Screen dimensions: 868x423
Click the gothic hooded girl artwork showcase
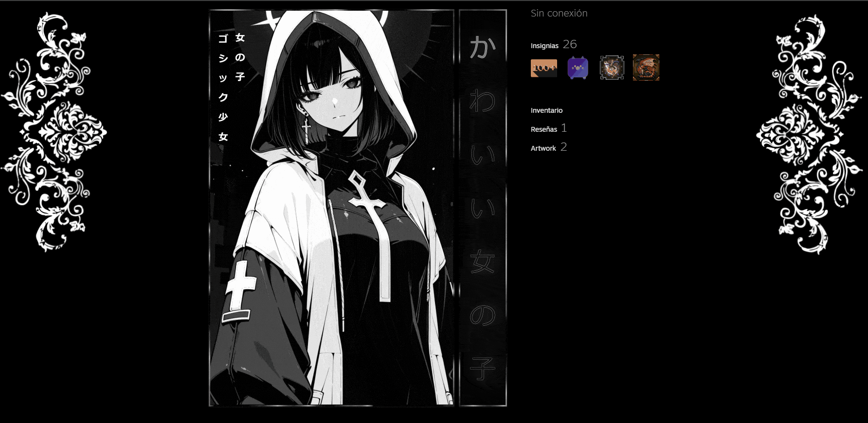pos(331,208)
